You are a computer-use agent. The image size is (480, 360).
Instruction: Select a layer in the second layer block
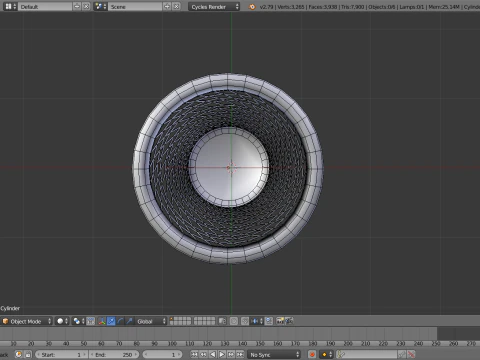204,321
